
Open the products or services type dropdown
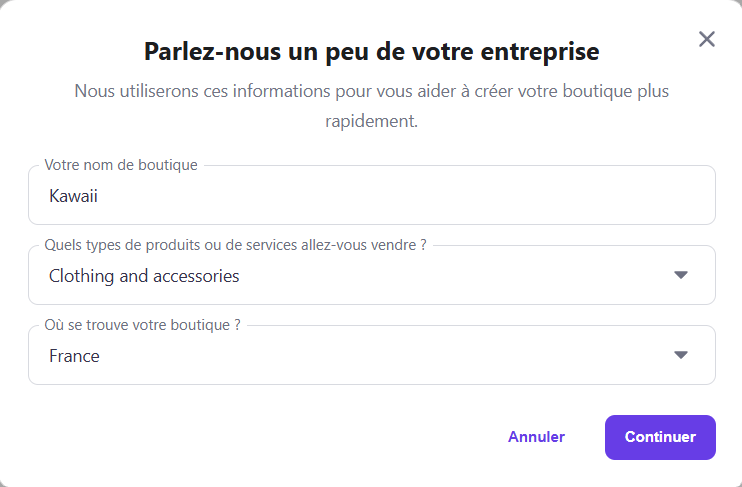point(371,275)
